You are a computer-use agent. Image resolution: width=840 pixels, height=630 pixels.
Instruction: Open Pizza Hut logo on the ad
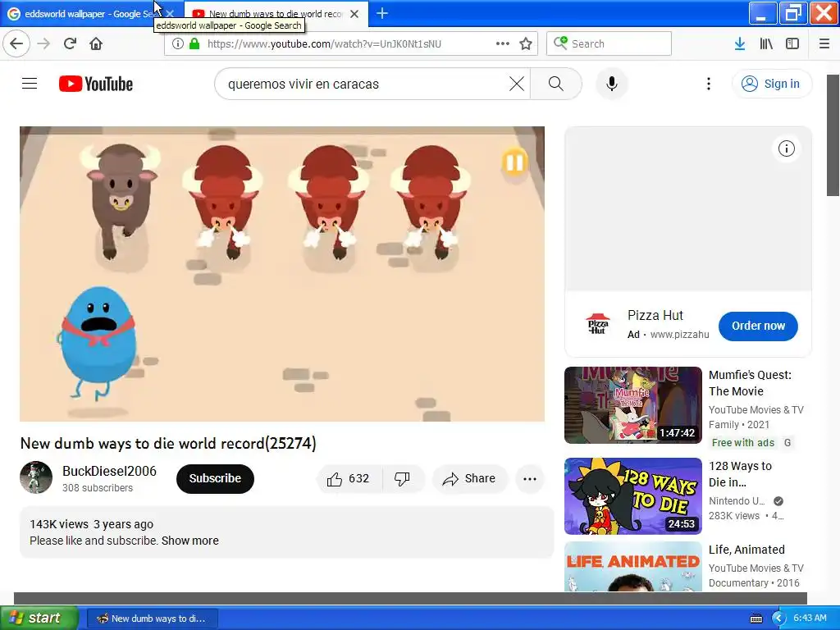[597, 323]
